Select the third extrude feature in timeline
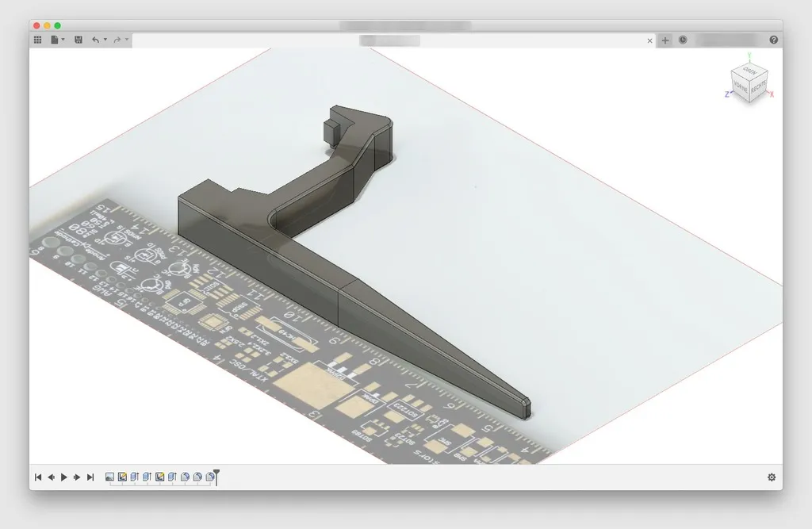 172,477
